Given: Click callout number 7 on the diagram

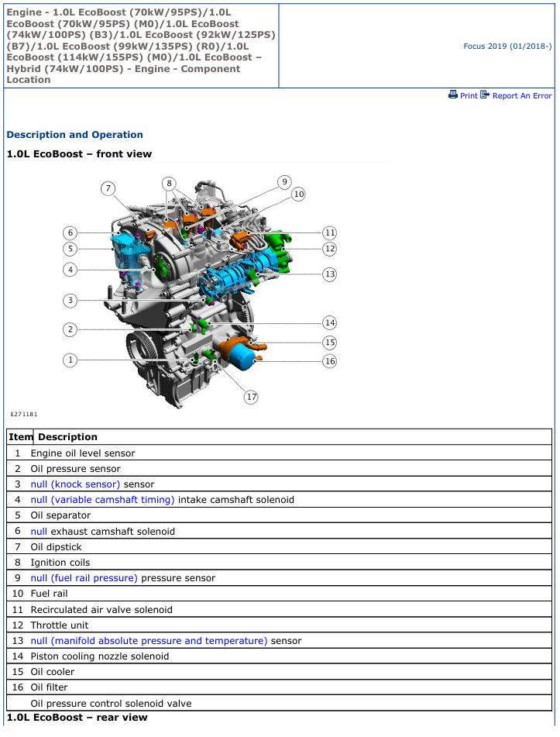Looking at the screenshot, I should 108,188.
